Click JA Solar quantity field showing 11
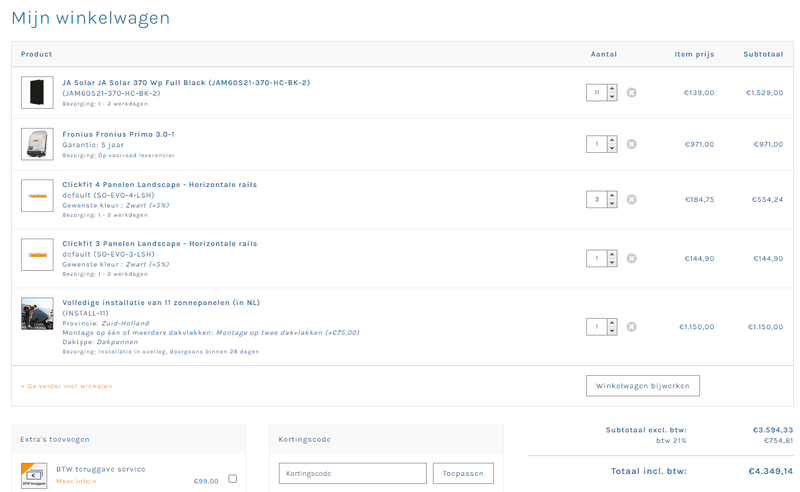 tap(596, 92)
